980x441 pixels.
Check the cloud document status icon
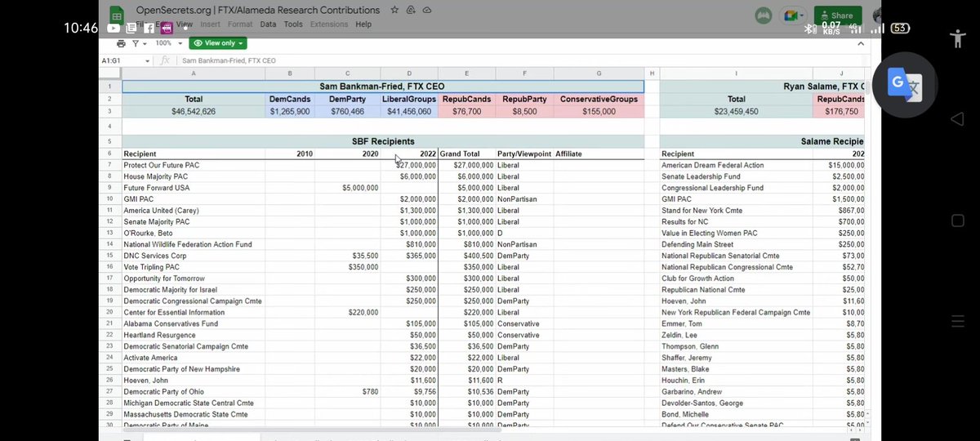427,11
